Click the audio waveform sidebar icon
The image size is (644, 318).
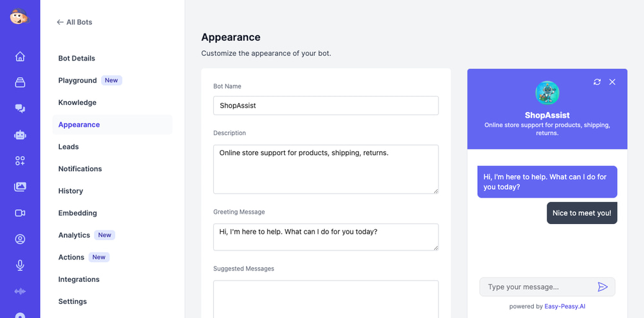coord(20,291)
